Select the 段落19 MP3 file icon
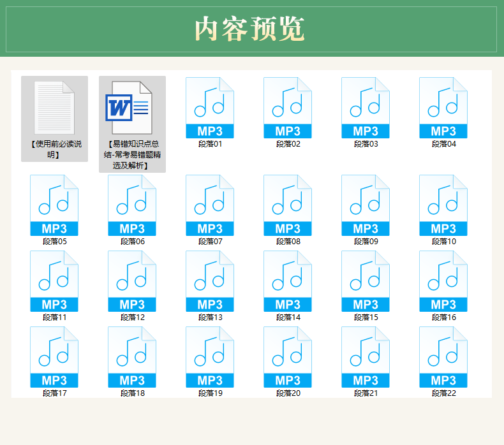The image size is (504, 445). click(x=210, y=357)
